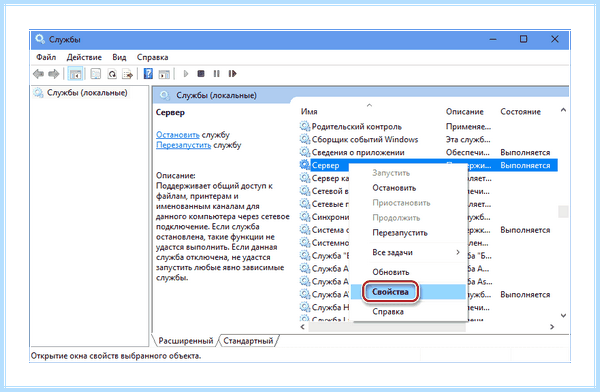Sort by the Состояние column header
600x392 pixels.
click(x=520, y=111)
